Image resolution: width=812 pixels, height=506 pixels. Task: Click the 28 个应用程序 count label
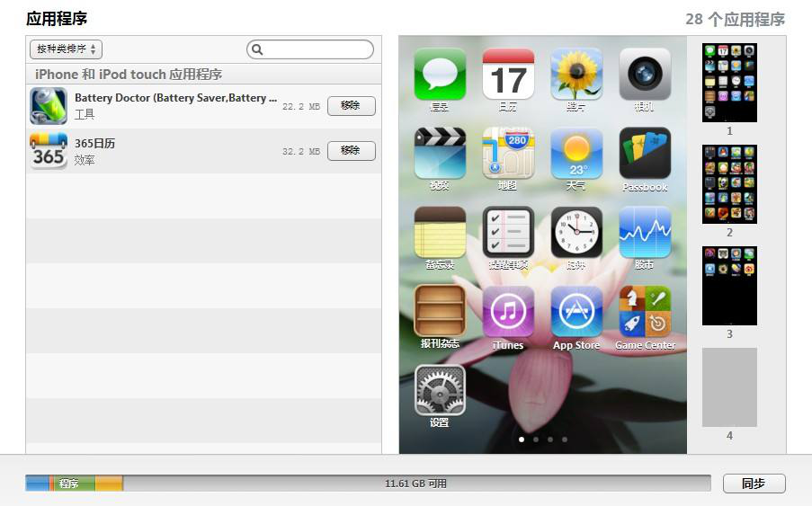coord(735,20)
